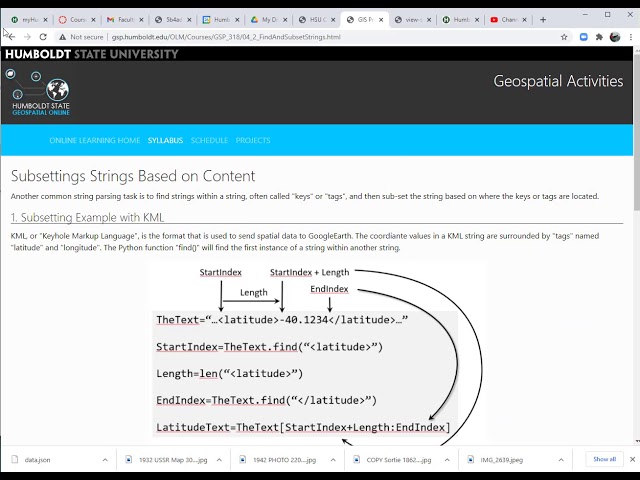Image resolution: width=640 pixels, height=480 pixels.
Task: Click the address bar URL
Action: point(226,37)
